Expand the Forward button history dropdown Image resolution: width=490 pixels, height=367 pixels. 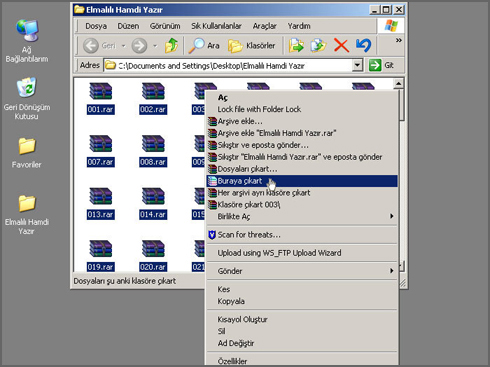pyautogui.click(x=155, y=46)
